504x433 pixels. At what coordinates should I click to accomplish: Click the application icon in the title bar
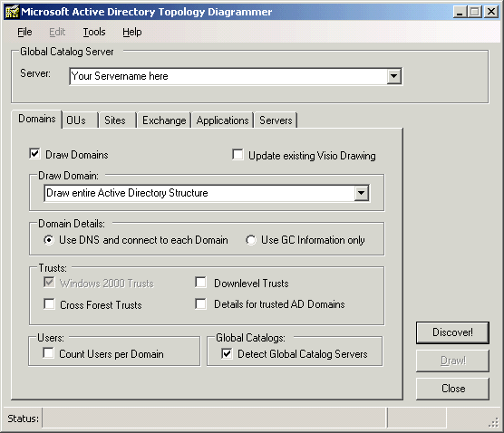12,12
